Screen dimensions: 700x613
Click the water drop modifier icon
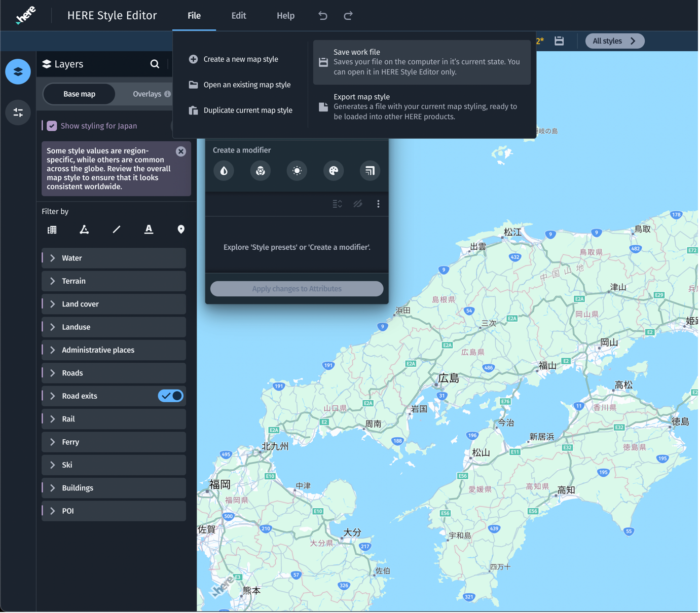(x=224, y=171)
